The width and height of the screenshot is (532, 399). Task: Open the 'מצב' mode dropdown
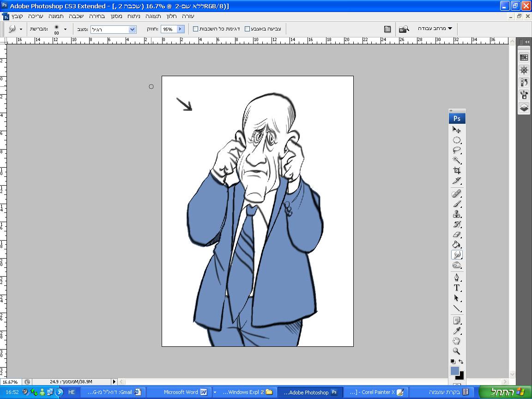133,29
